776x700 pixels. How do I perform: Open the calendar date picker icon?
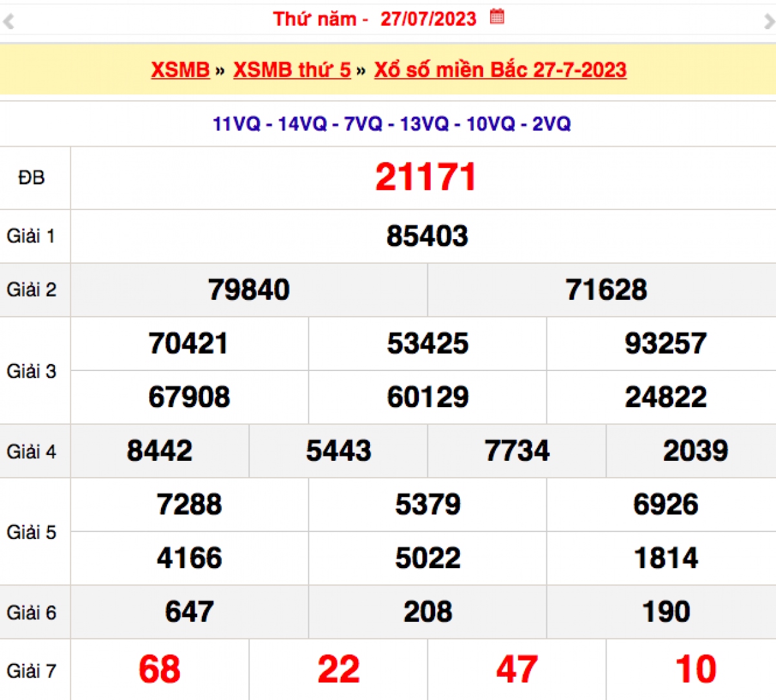pyautogui.click(x=497, y=17)
